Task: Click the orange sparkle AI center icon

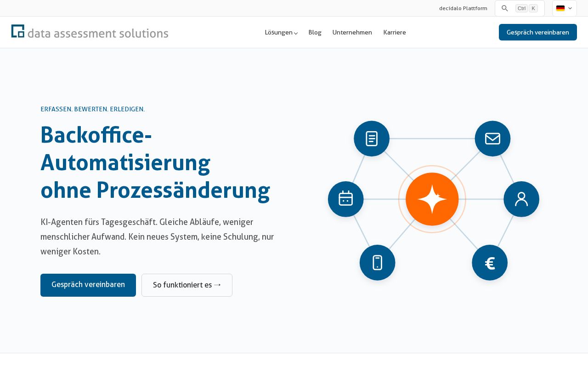Action: coord(432,199)
